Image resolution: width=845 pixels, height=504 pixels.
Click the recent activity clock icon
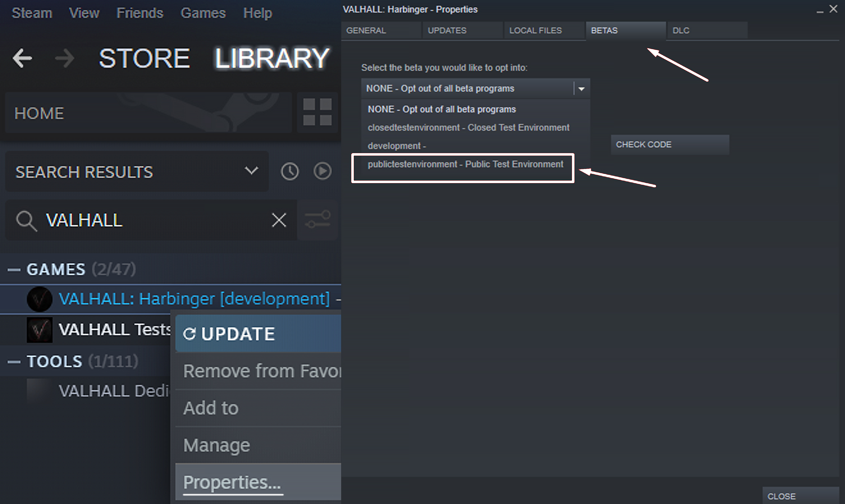pos(290,171)
